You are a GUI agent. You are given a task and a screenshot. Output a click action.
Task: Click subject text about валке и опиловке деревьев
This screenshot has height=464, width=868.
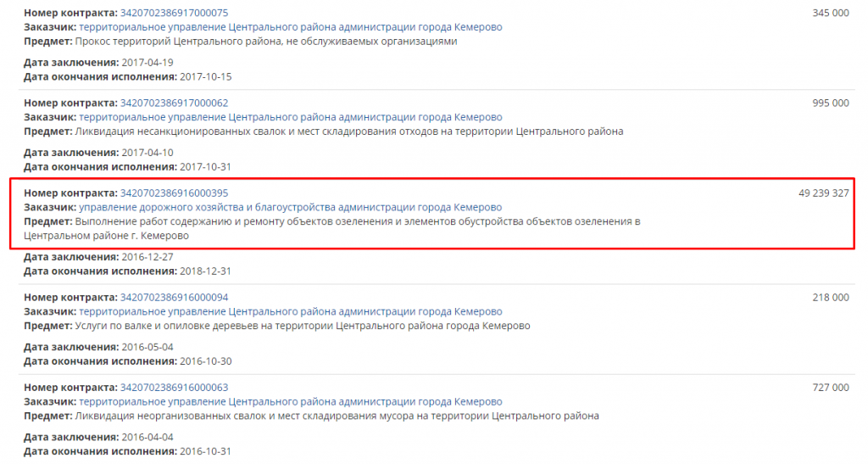(303, 325)
